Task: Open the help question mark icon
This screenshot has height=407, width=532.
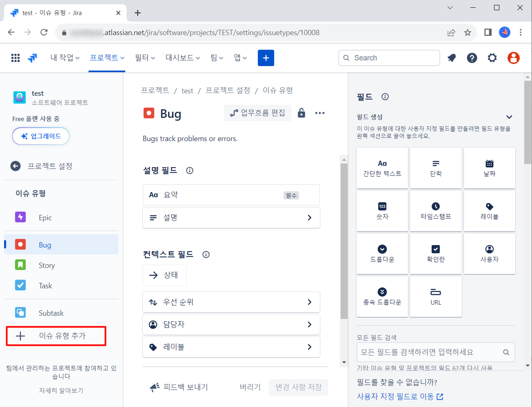Action: click(x=472, y=58)
